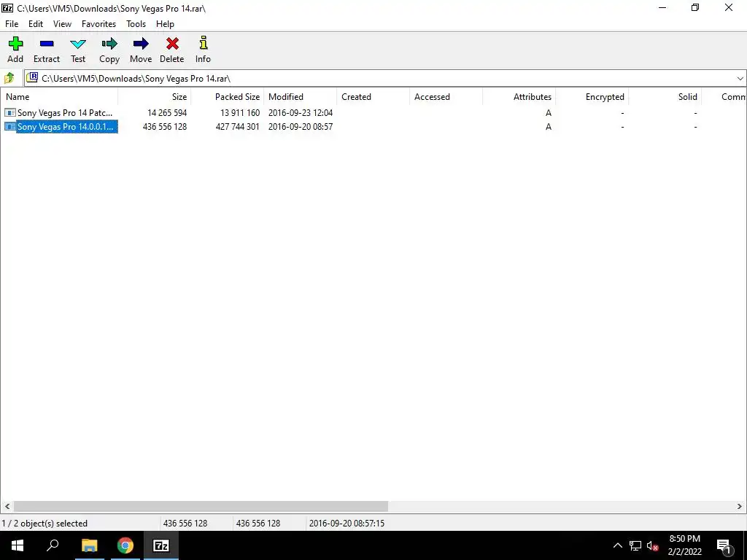Sort by Size column header
This screenshot has height=560, width=747.
pos(155,97)
